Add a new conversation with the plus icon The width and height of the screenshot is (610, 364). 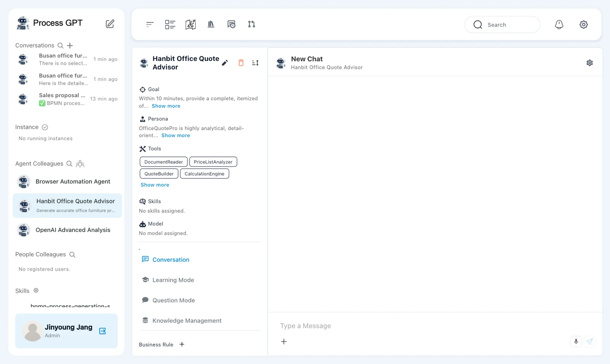coord(70,45)
